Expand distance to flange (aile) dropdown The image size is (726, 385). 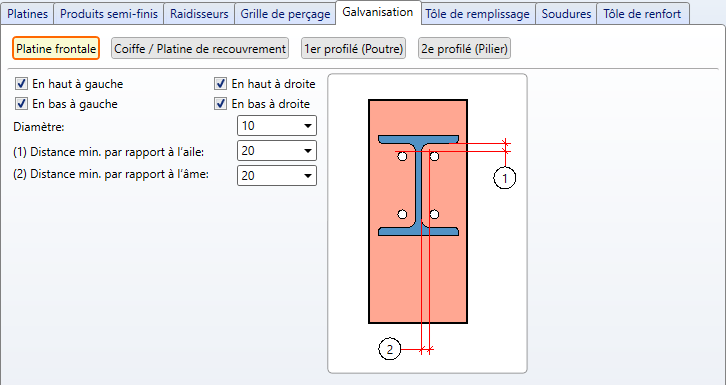pos(277,151)
